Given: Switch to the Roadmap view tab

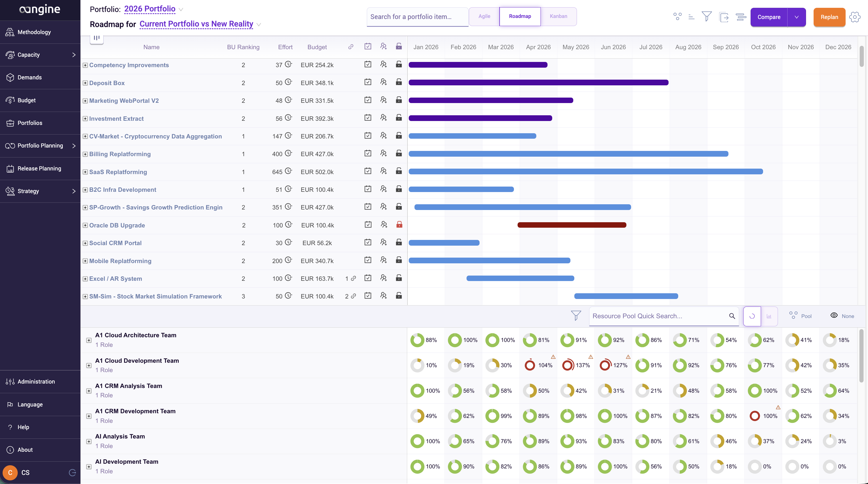Looking at the screenshot, I should [x=520, y=16].
